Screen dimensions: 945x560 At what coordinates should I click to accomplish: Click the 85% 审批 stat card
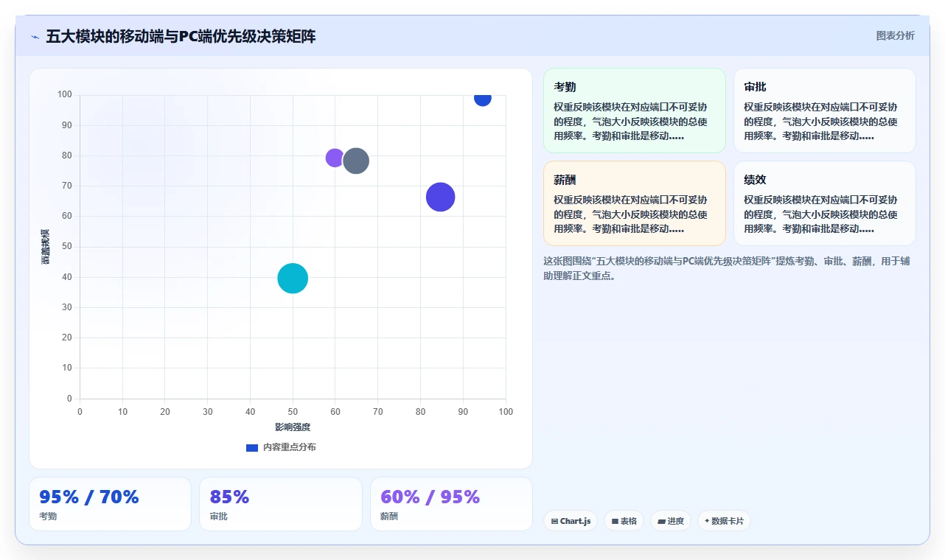pyautogui.click(x=281, y=504)
